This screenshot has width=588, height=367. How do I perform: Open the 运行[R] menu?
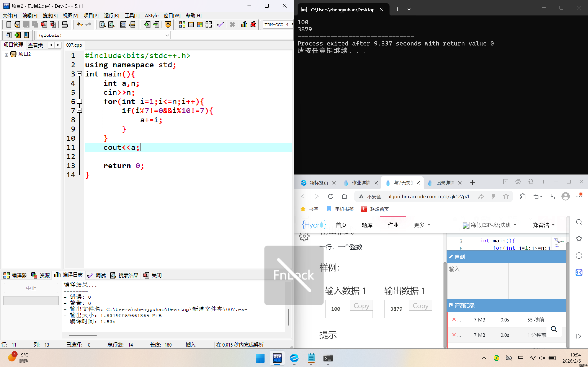[x=112, y=15]
